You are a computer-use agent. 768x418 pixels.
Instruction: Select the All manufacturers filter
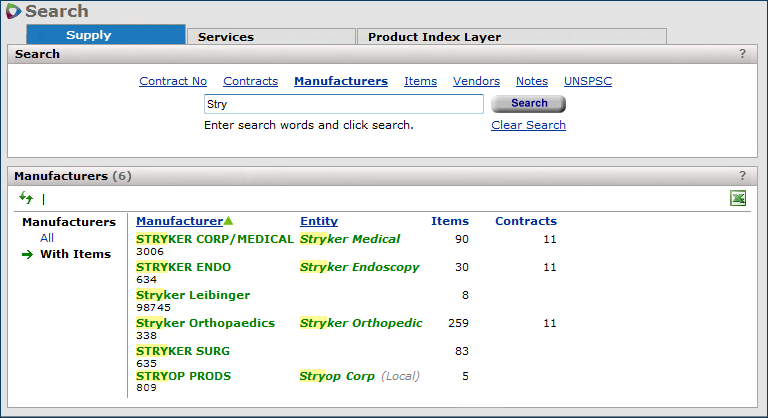pos(47,238)
